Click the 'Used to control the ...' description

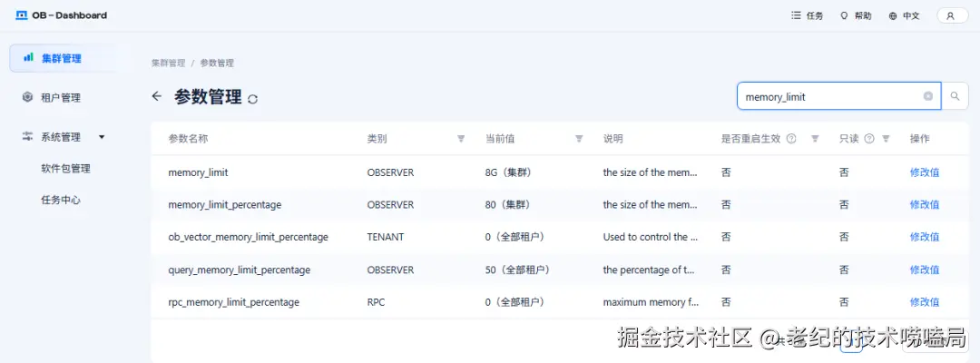(x=650, y=237)
